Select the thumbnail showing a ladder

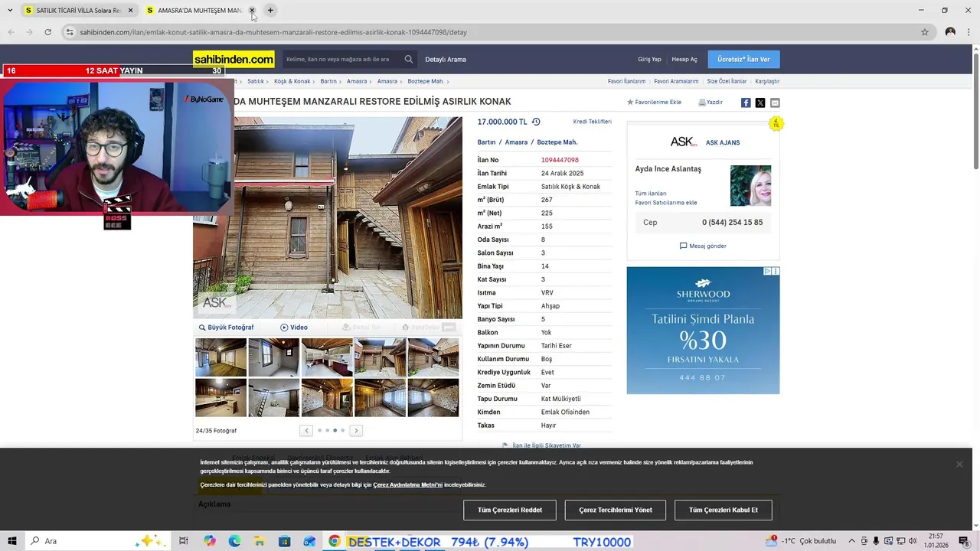pos(274,398)
